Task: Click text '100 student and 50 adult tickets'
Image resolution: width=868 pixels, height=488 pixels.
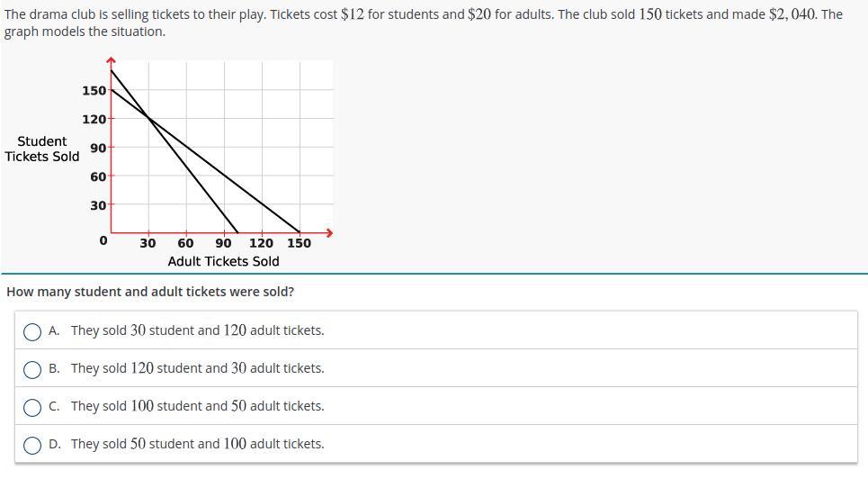Action: pyautogui.click(x=226, y=405)
